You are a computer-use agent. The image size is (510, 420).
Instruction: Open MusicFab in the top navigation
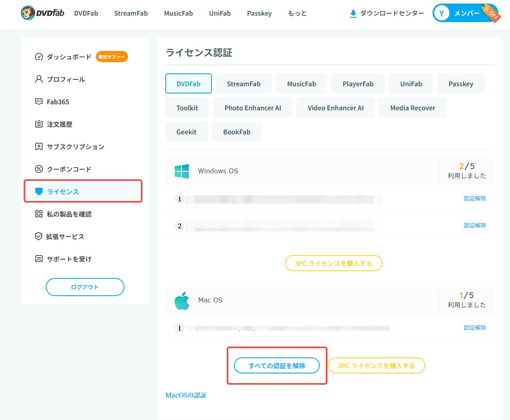pos(179,13)
